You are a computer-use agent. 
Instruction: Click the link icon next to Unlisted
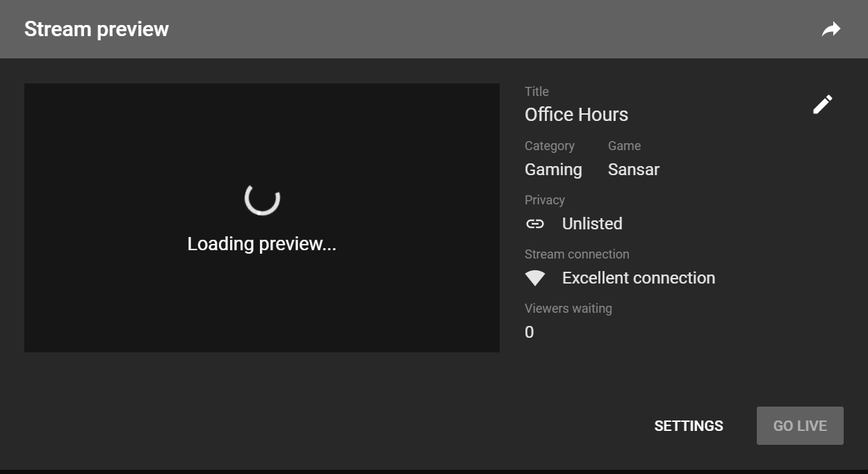point(535,223)
